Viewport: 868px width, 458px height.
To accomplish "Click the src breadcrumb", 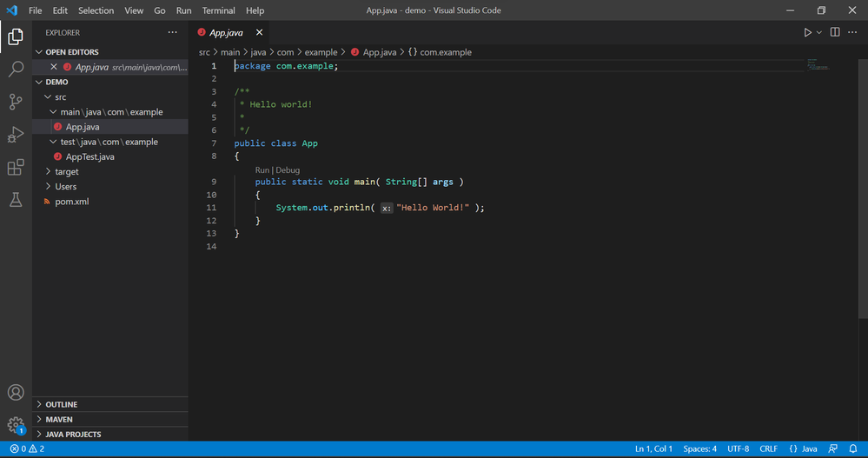I will (204, 52).
